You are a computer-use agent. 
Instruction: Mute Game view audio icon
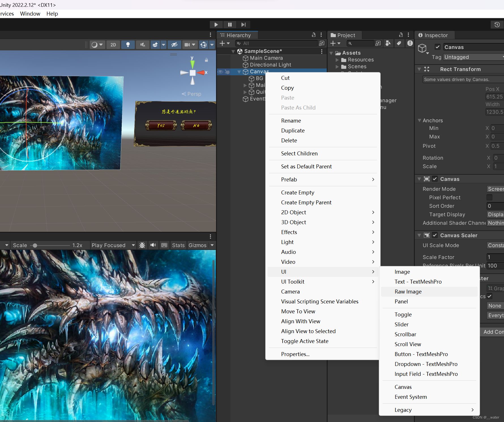click(153, 245)
